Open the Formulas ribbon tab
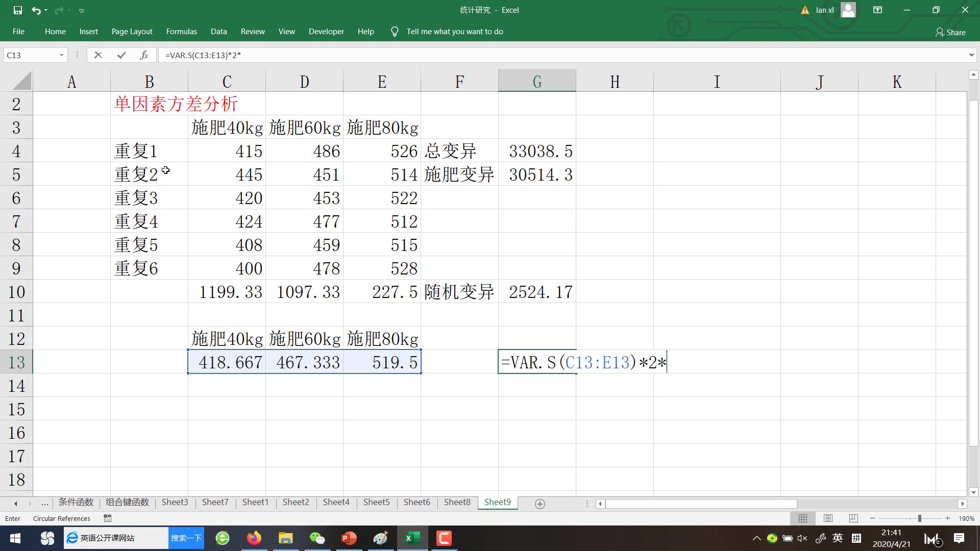 click(x=181, y=32)
